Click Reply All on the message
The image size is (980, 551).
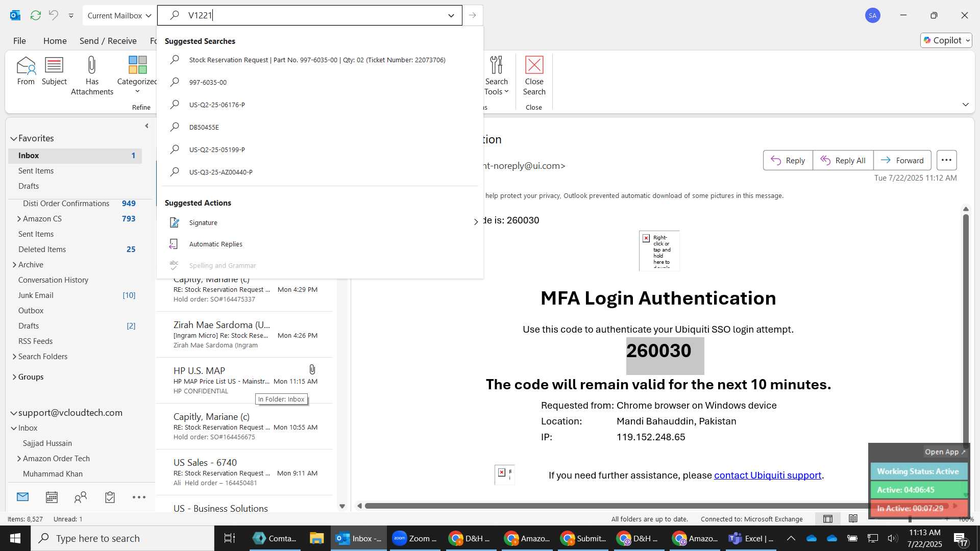[843, 160]
